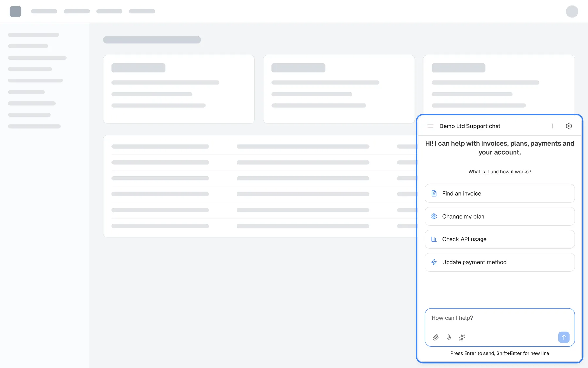The width and height of the screenshot is (588, 368).
Task: Attach a file with paperclip icon
Action: [x=436, y=337]
